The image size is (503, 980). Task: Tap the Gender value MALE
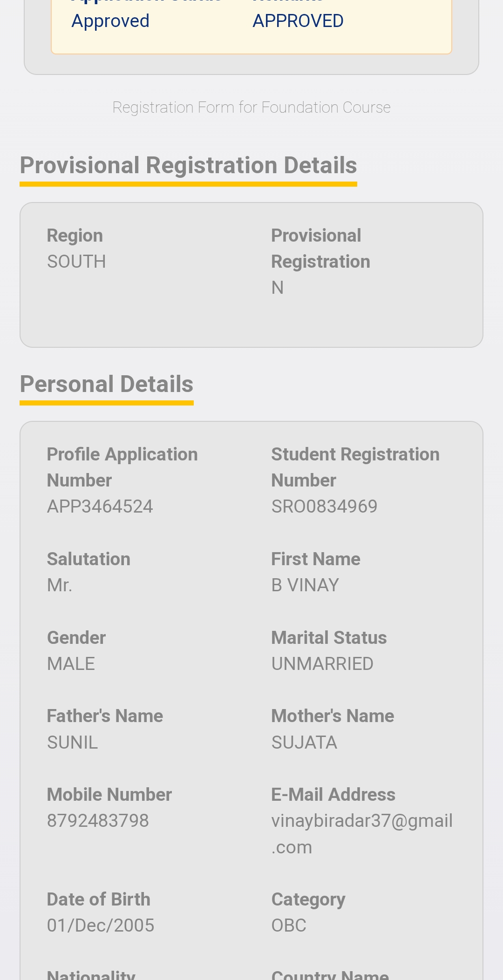[71, 663]
